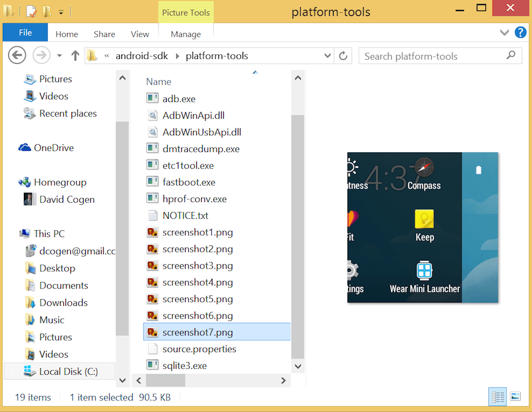532x412 pixels.
Task: Switch to the View ribbon tab
Action: click(x=140, y=34)
